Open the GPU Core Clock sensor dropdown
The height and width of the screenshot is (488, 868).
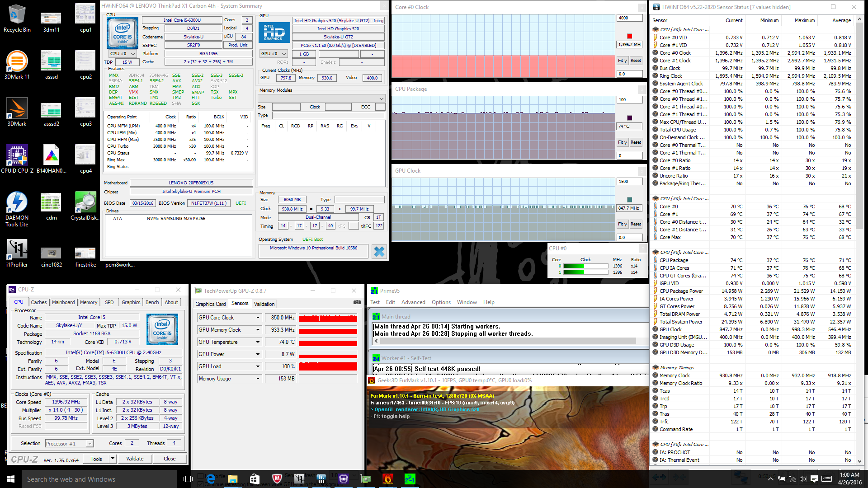click(x=258, y=318)
